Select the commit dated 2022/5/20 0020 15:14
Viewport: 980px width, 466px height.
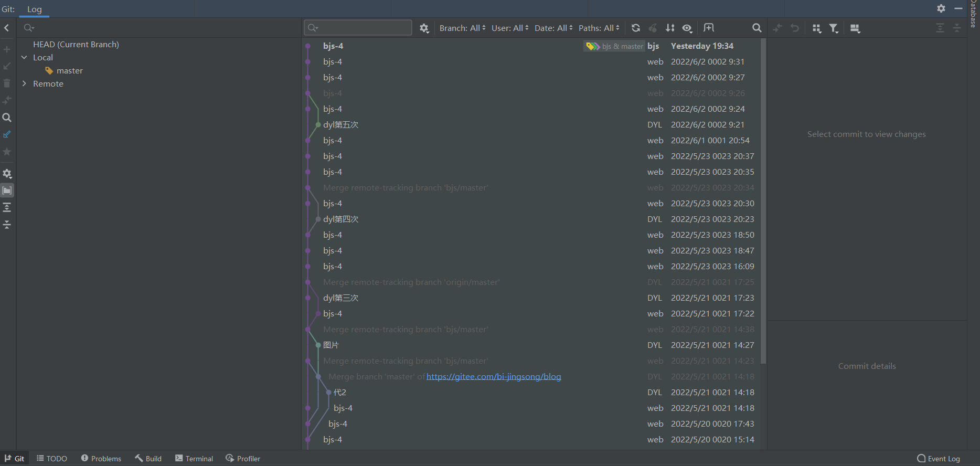coord(531,440)
